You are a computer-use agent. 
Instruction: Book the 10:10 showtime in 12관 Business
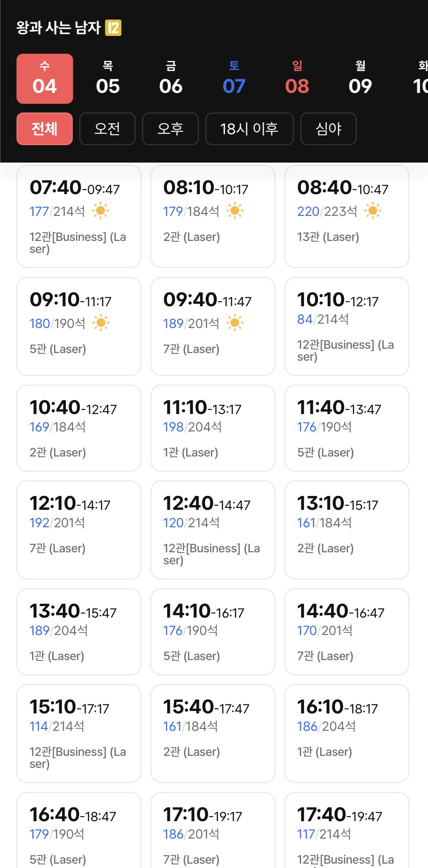tap(347, 327)
